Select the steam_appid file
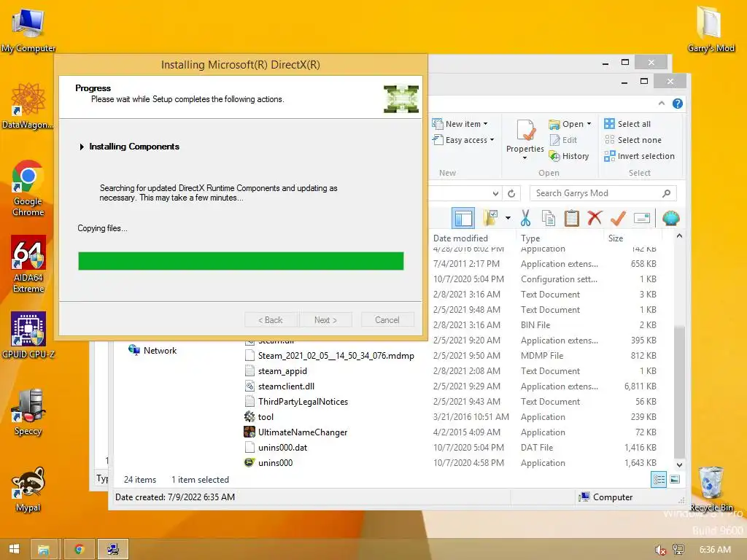This screenshot has width=747, height=560. 276,371
